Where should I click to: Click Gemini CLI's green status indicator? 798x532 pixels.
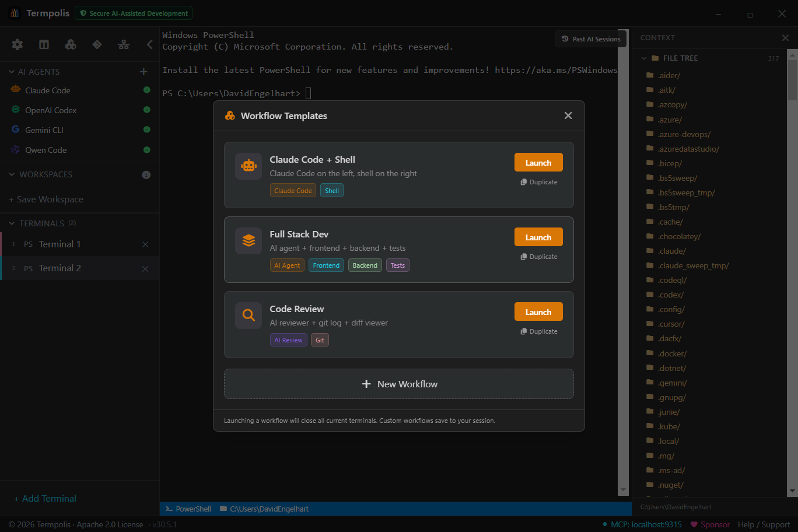click(147, 129)
